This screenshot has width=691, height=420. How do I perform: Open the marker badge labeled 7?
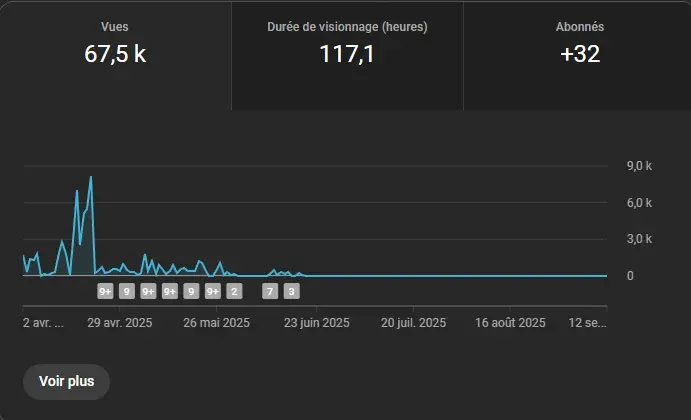(270, 292)
